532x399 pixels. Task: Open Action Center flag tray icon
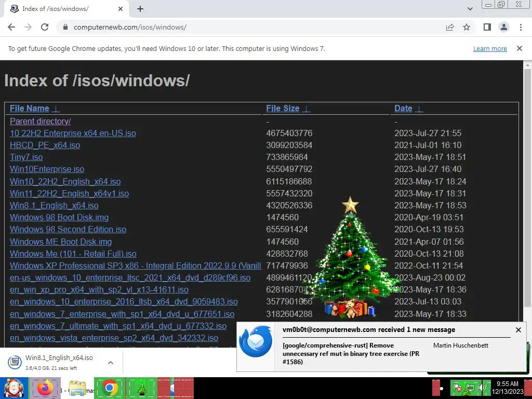coord(457,388)
